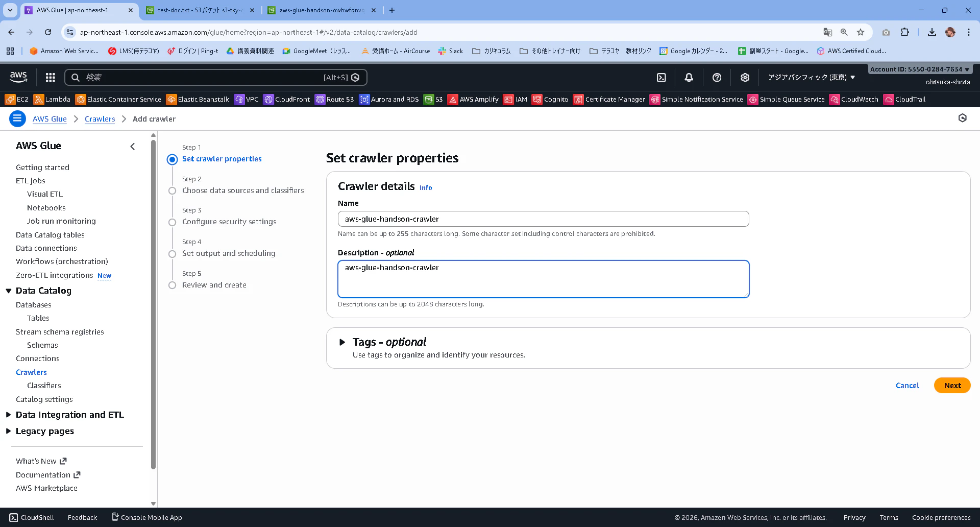Expand the Tags optional section
Viewport: 980px width, 527px height.
point(342,342)
